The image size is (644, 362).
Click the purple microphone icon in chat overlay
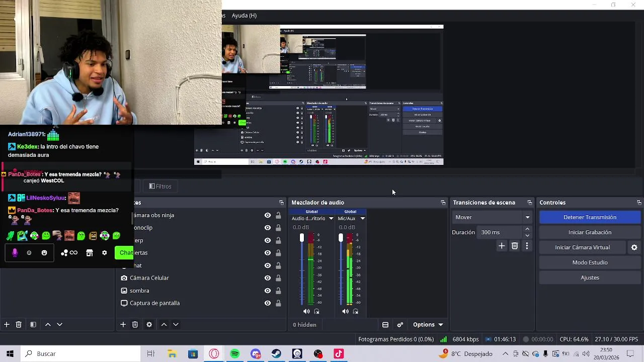[x=15, y=253]
